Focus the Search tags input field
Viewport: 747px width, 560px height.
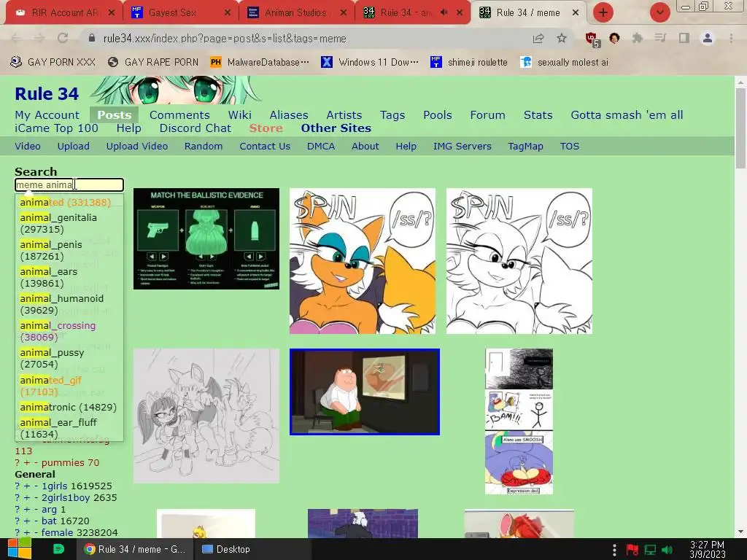click(69, 184)
